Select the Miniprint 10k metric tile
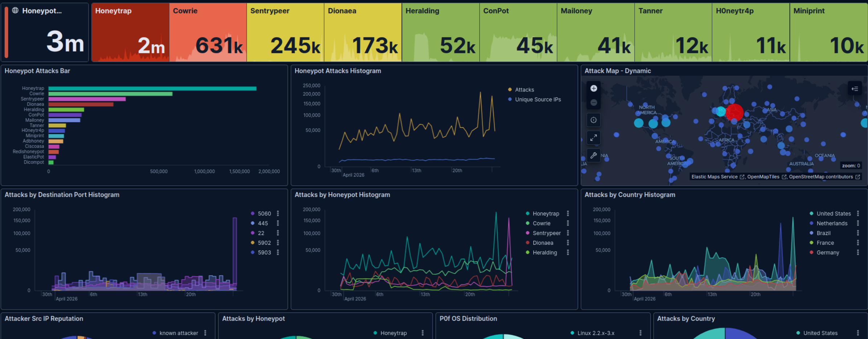 829,32
